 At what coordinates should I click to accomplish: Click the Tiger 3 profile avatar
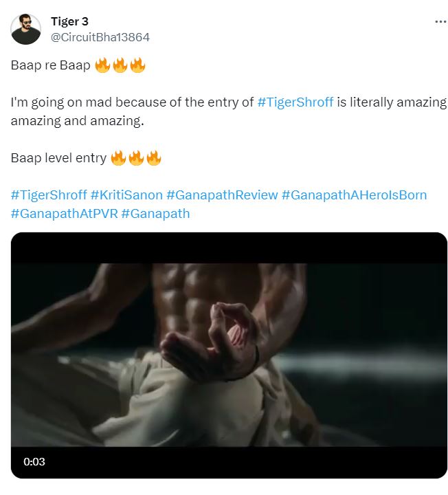[26, 30]
